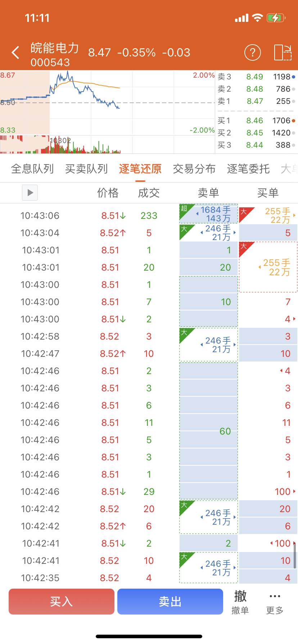Tap the scrollbar on the right edge
Screen dimensions: 298x644
pyautogui.click(x=295, y=555)
